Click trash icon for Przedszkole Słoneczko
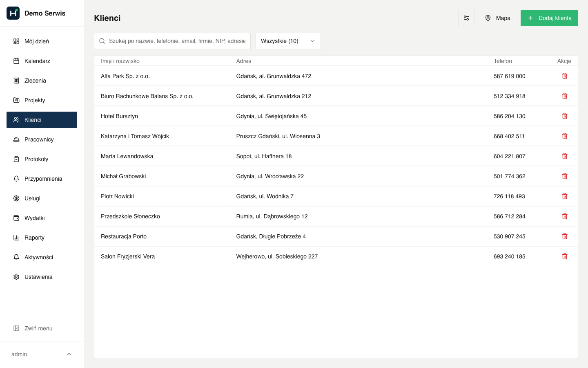Viewport: 588px width, 368px height. 565,216
